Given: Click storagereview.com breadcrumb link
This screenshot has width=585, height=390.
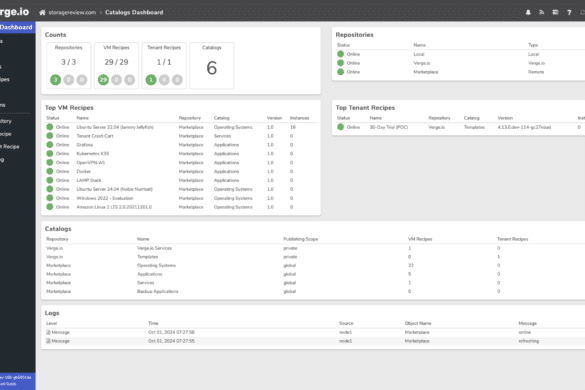Looking at the screenshot, I should tap(72, 12).
